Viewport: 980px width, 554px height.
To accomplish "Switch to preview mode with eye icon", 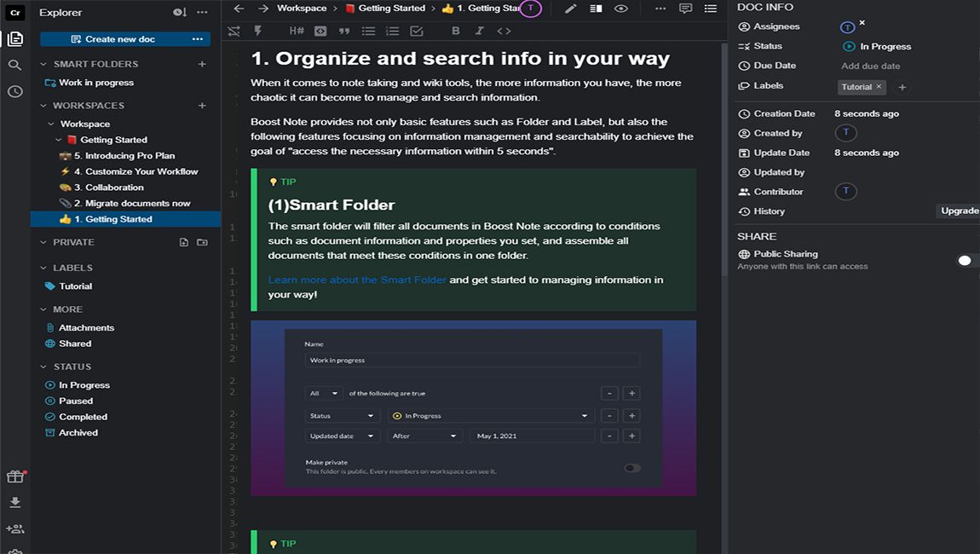I will [621, 9].
